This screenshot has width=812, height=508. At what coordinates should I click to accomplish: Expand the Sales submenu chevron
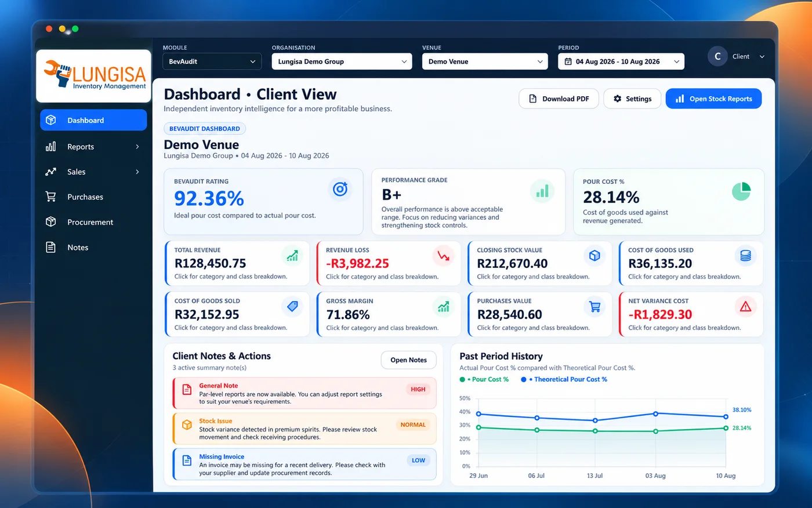pos(137,172)
